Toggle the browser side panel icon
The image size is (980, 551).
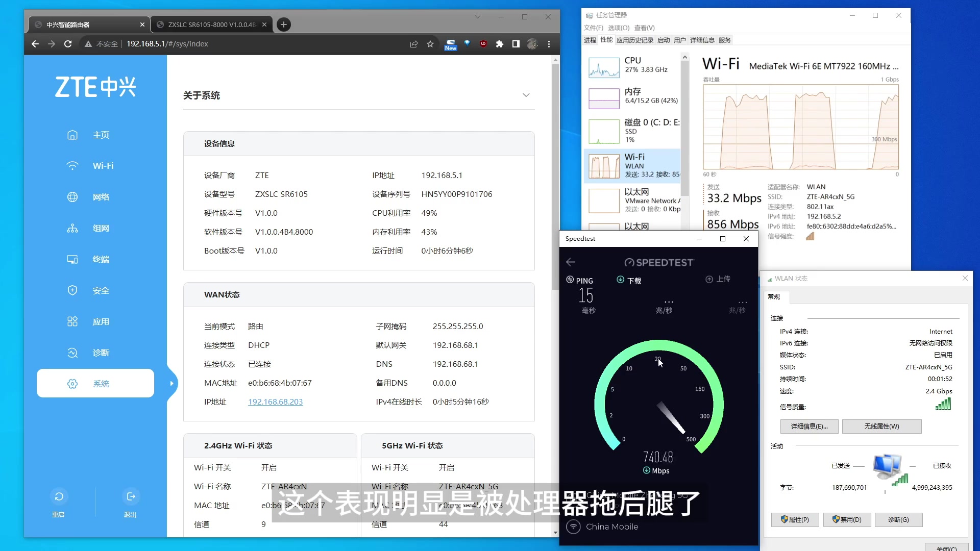pyautogui.click(x=516, y=44)
